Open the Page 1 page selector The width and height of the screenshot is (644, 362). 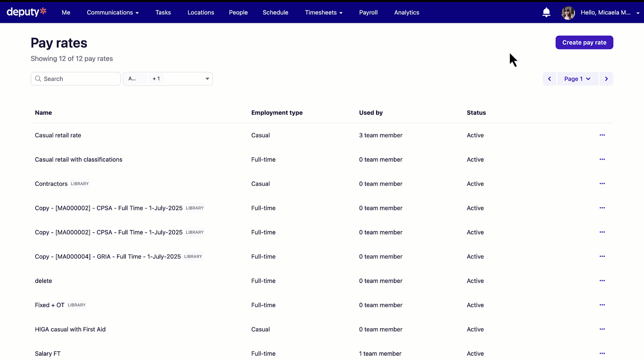pos(577,79)
